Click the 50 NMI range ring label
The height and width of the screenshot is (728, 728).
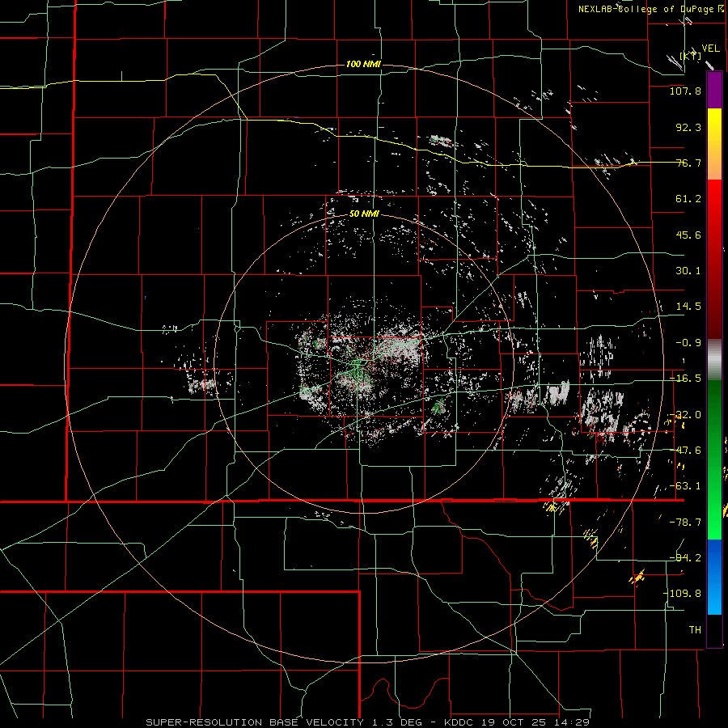pyautogui.click(x=364, y=214)
